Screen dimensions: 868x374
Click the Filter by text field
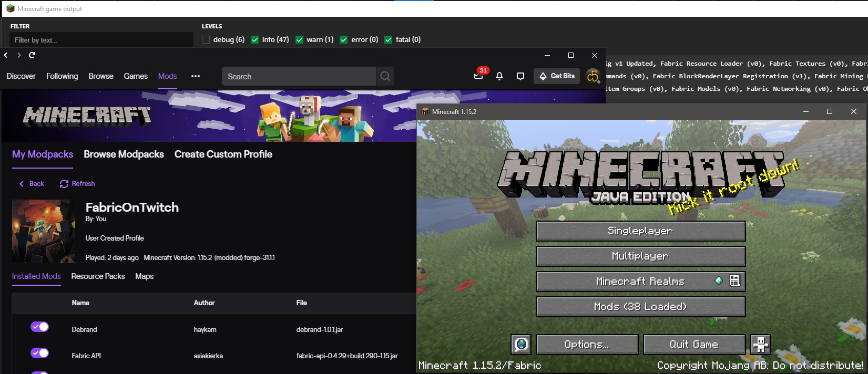click(x=101, y=40)
